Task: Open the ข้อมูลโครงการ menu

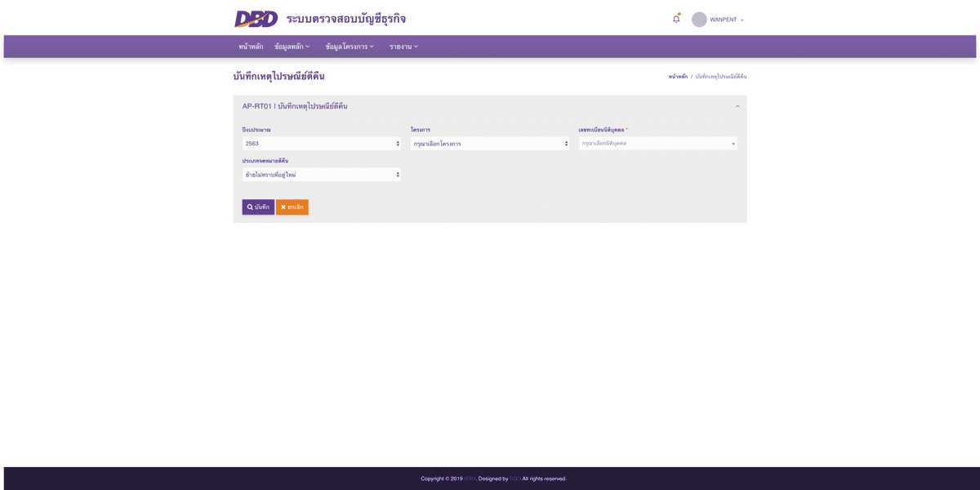Action: pyautogui.click(x=350, y=47)
